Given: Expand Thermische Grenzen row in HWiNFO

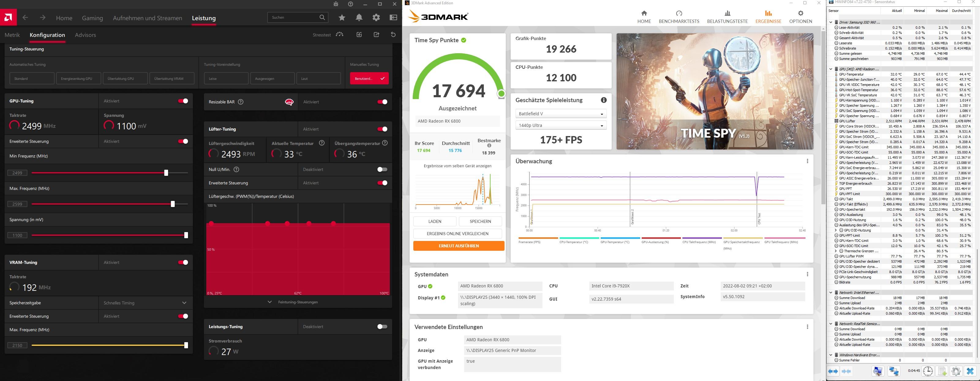Looking at the screenshot, I should (x=836, y=251).
